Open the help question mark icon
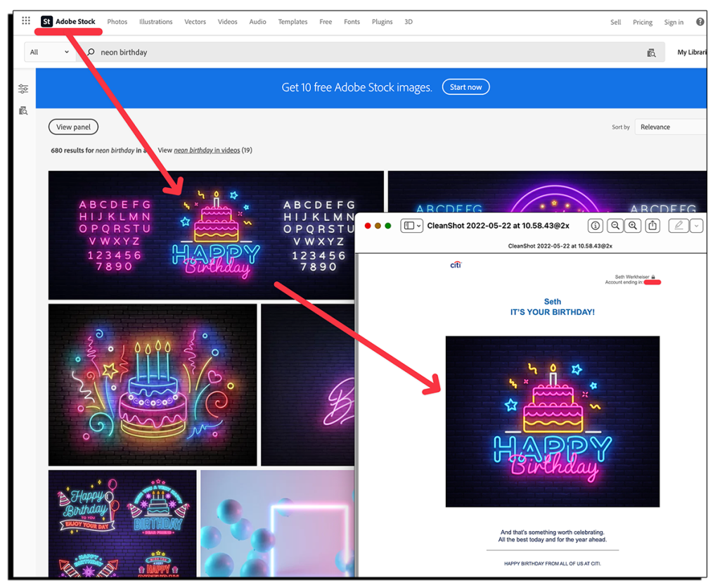The width and height of the screenshot is (720, 588). [x=700, y=22]
